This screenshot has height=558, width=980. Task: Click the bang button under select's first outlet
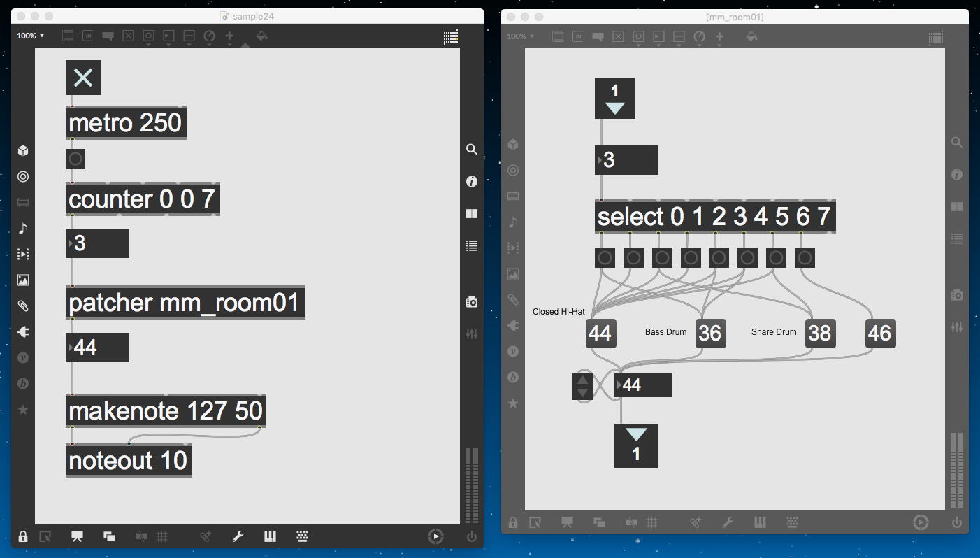click(605, 257)
